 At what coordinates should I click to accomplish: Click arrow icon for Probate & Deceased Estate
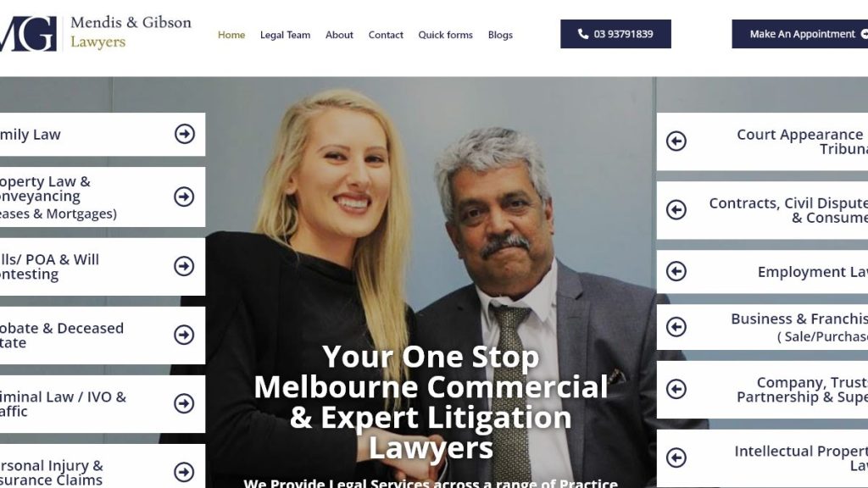click(x=184, y=335)
